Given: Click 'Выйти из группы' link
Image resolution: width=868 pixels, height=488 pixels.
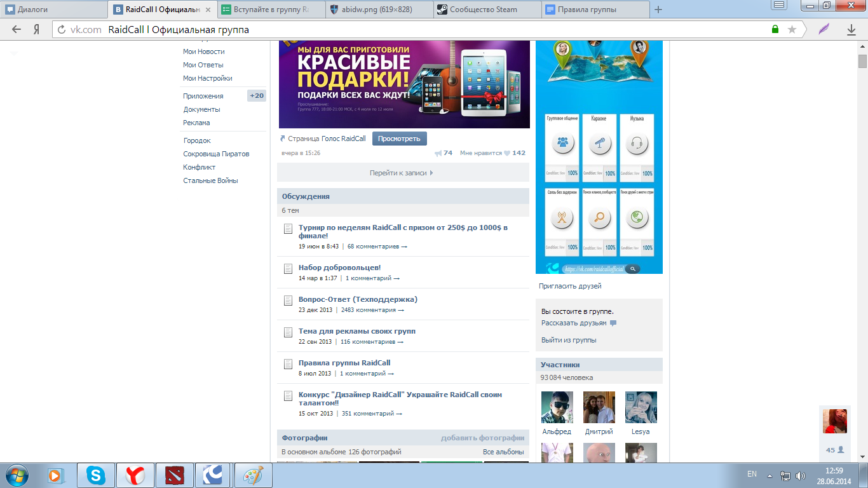Looking at the screenshot, I should [569, 340].
